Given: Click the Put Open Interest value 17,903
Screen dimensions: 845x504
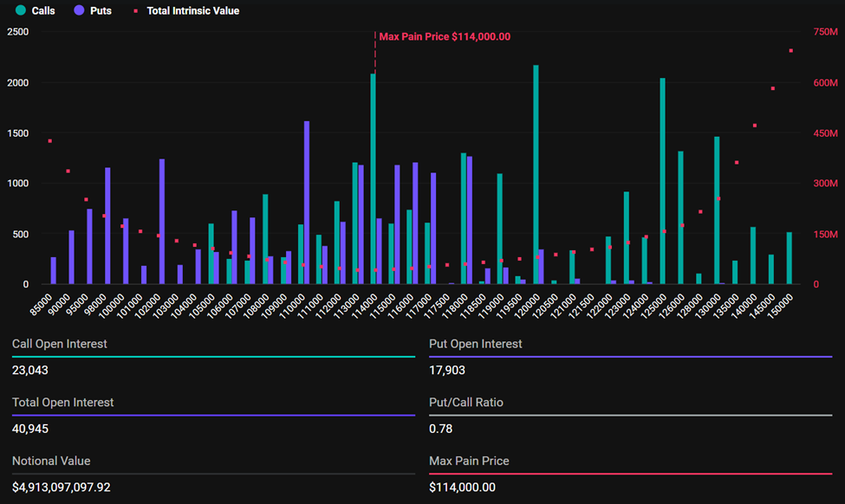Looking at the screenshot, I should tap(446, 370).
